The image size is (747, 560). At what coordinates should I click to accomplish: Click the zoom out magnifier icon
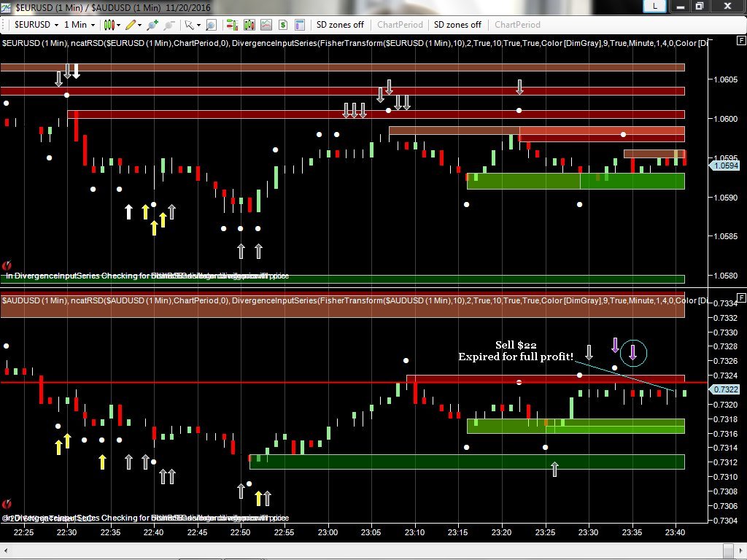169,25
